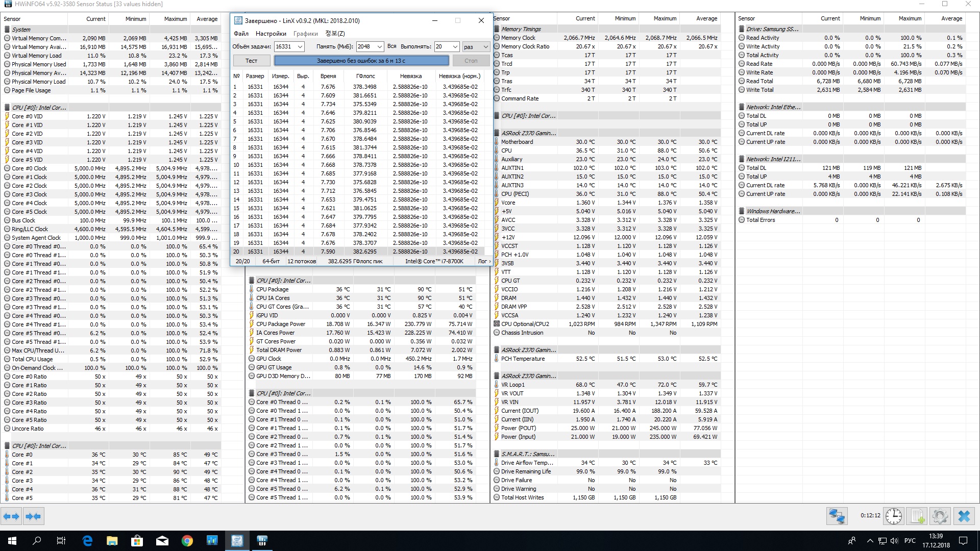Launch Chrome from the taskbar

pyautogui.click(x=187, y=541)
